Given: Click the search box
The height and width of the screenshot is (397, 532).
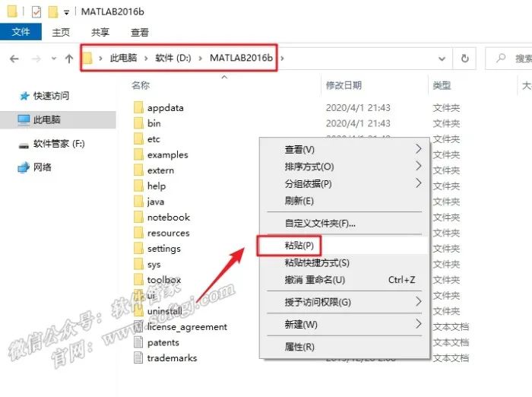Looking at the screenshot, I should pos(508,59).
